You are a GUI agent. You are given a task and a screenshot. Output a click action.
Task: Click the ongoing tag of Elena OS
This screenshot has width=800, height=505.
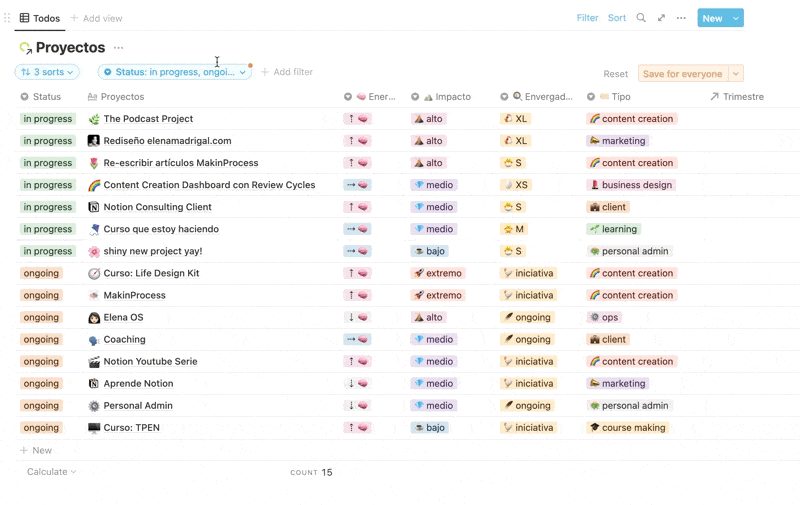coord(41,317)
